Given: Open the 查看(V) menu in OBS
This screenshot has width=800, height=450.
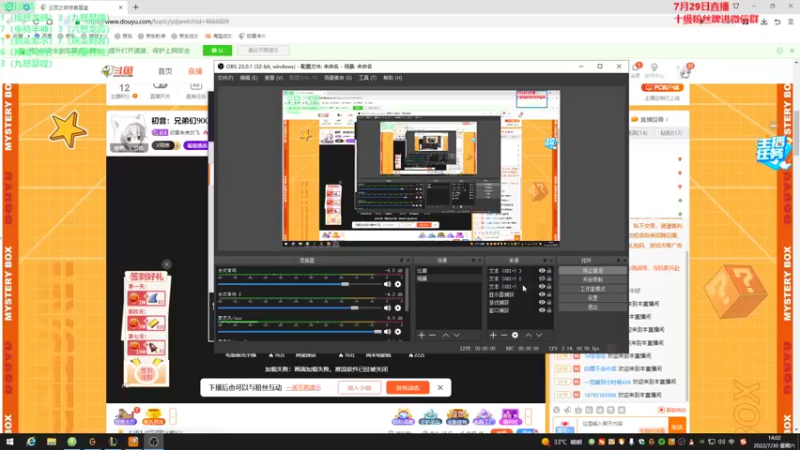Looking at the screenshot, I should pyautogui.click(x=273, y=78).
